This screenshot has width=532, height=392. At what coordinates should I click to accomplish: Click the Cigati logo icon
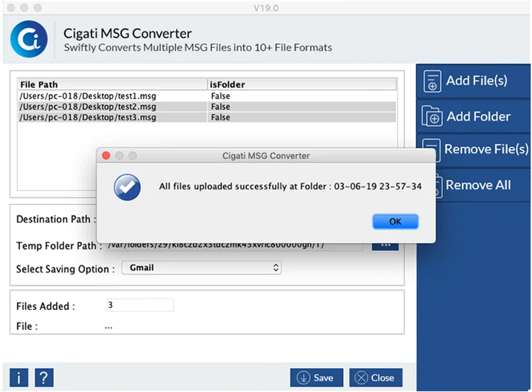tap(29, 39)
